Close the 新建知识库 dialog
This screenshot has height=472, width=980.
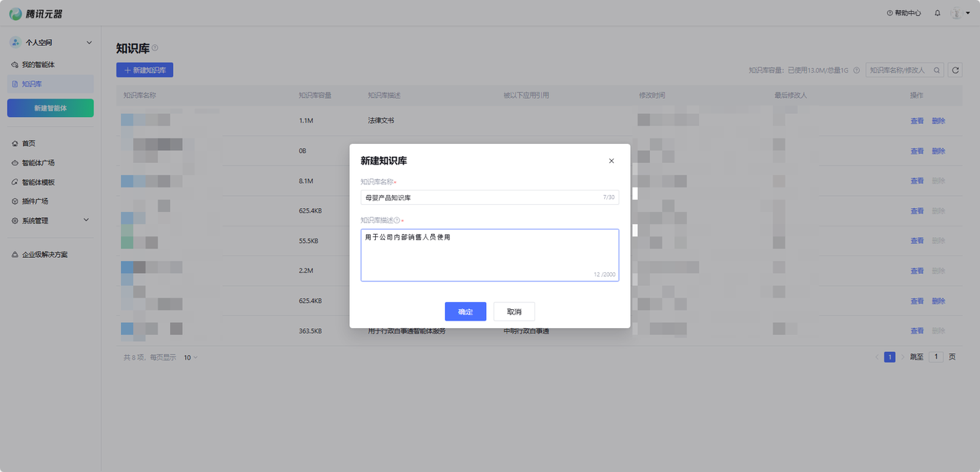611,161
